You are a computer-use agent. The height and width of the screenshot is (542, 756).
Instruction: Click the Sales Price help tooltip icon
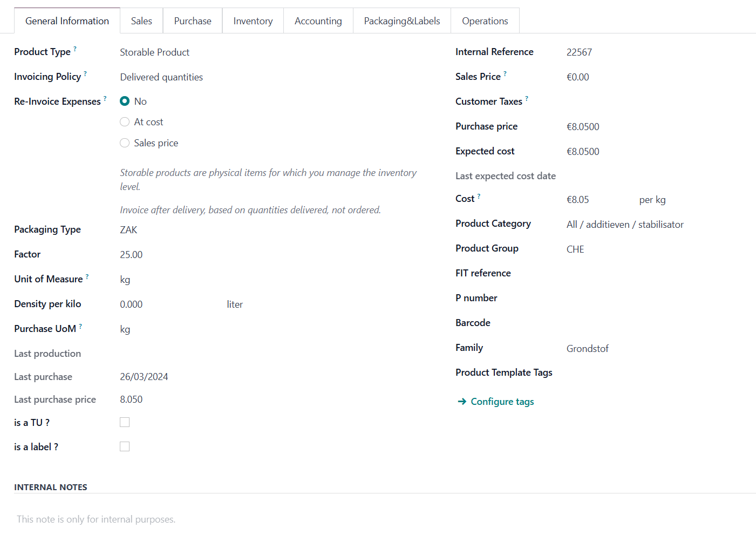(505, 73)
